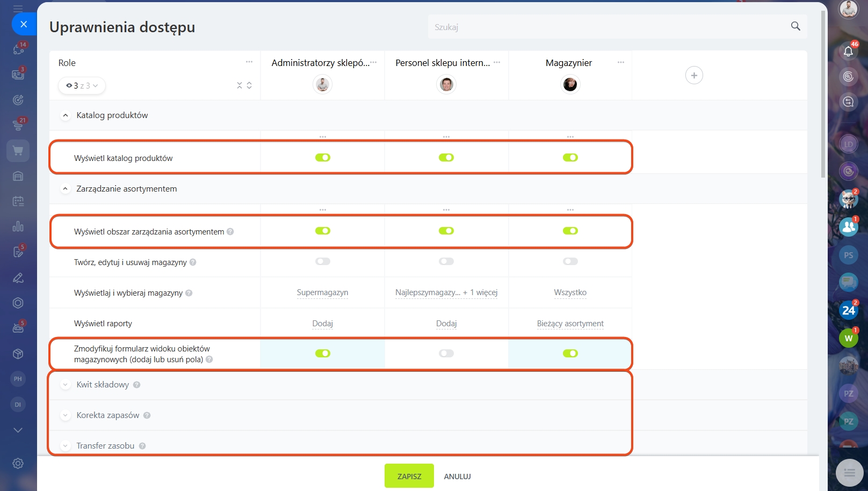Open the tasks sidebar icon with badge 21
Viewport: 868px width, 491px height.
click(18, 124)
